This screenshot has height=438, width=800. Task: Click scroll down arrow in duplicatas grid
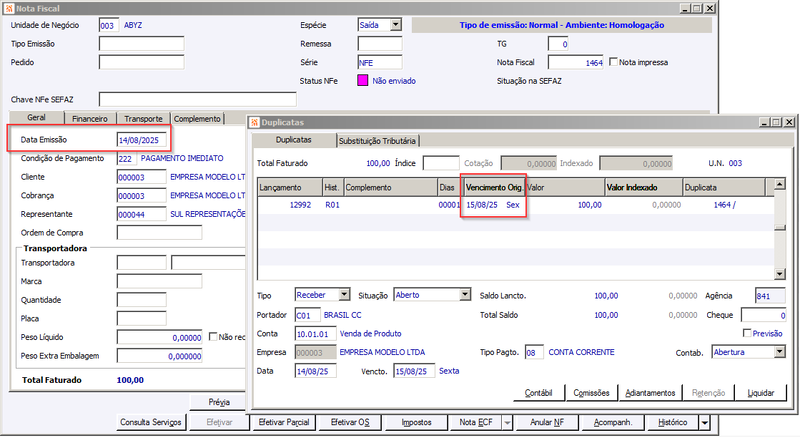click(780, 274)
